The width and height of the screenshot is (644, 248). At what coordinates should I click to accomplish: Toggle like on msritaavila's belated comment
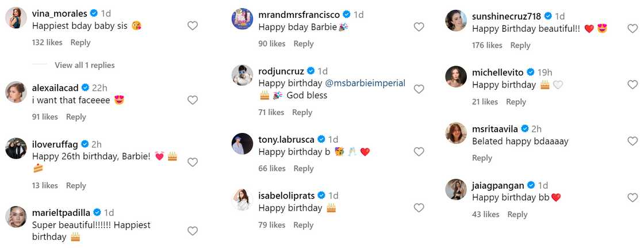(x=632, y=141)
